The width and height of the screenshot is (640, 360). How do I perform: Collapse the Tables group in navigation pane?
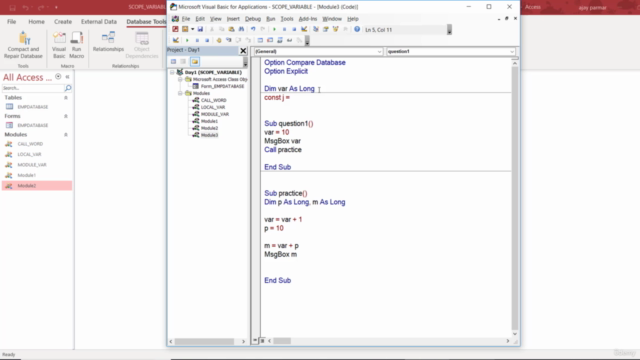[x=66, y=98]
